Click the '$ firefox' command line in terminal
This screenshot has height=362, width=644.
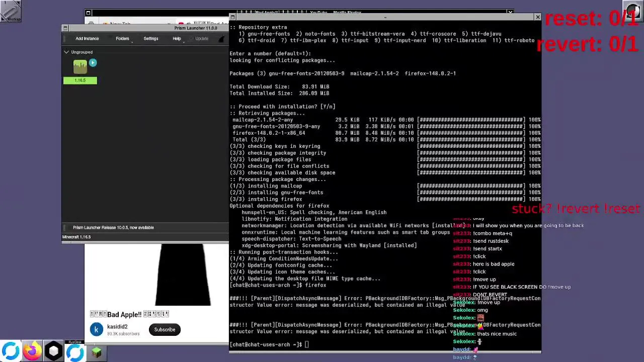[x=278, y=285]
